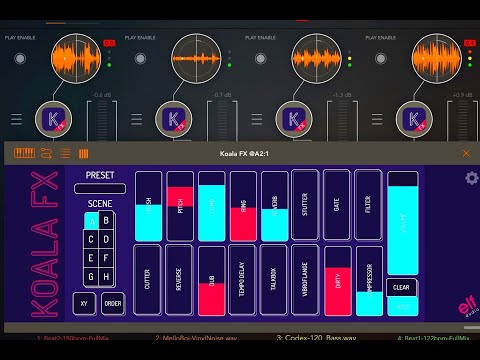Open Koala FX settings gear
This screenshot has height=360, width=480.
coord(472,178)
